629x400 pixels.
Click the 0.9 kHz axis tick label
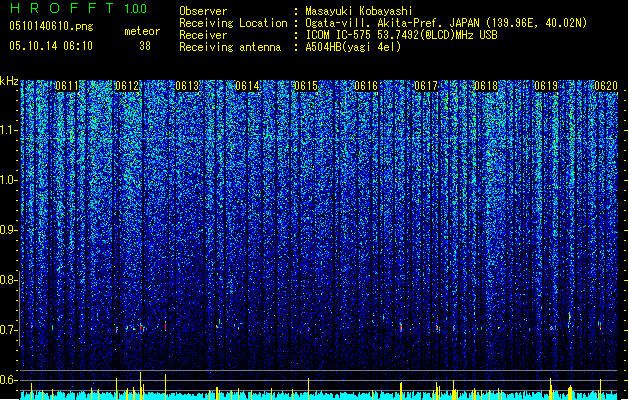[9, 230]
